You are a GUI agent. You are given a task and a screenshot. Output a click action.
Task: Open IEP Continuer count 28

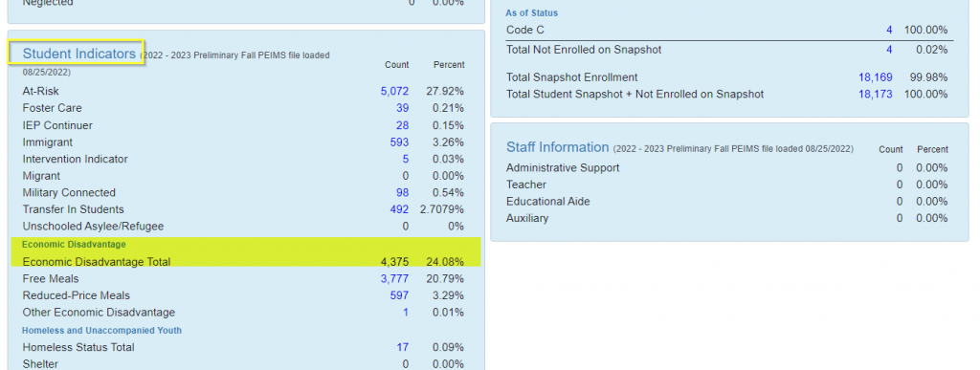[x=403, y=125]
